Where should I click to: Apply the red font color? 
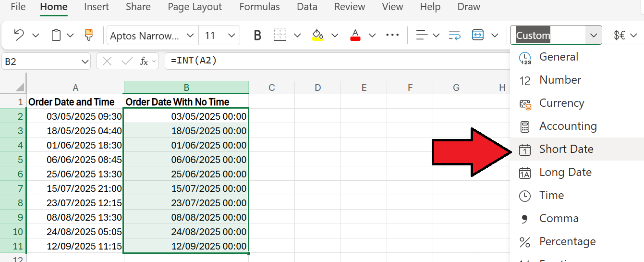tap(355, 35)
